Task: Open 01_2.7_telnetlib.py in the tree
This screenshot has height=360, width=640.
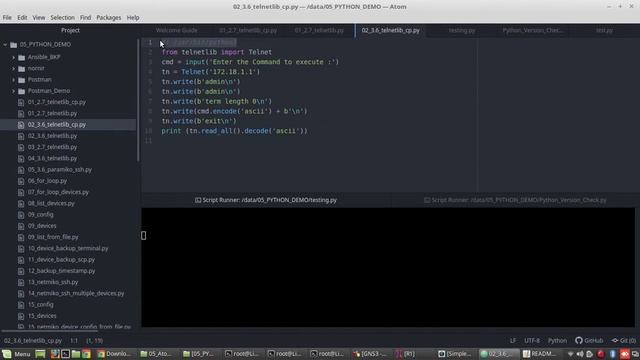Action: tap(52, 113)
